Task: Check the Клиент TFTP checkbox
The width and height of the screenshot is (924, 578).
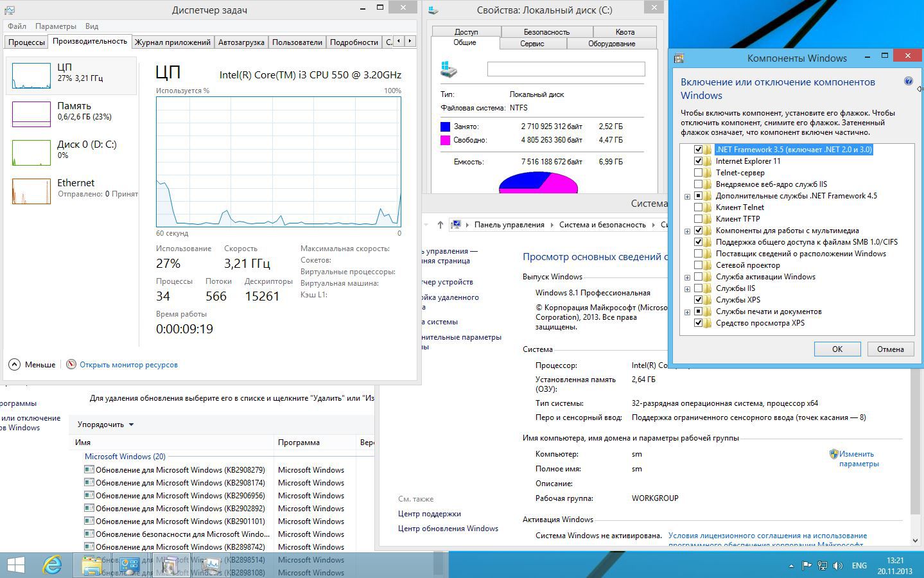Action: click(x=698, y=219)
